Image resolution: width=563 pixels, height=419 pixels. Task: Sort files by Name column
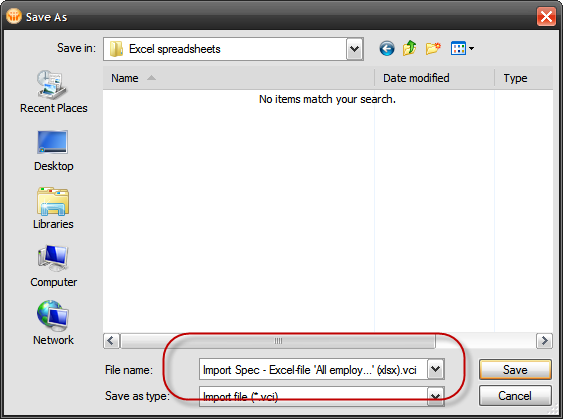238,78
